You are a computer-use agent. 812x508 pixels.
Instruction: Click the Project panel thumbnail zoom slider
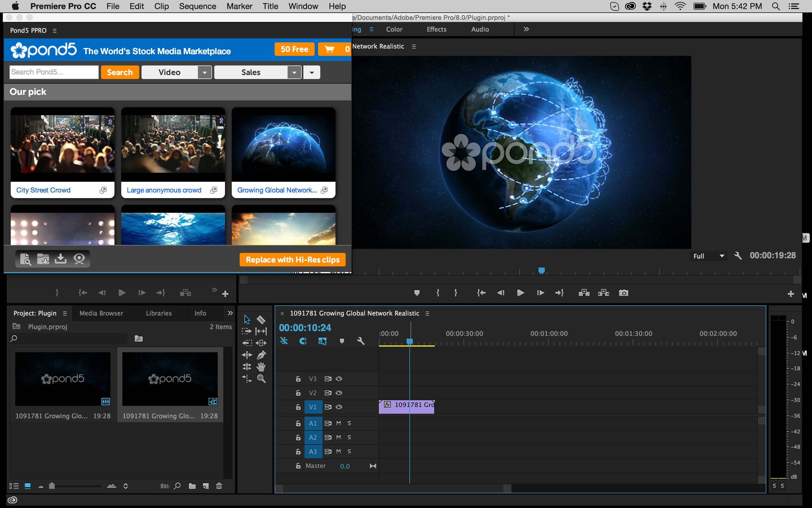coord(52,486)
